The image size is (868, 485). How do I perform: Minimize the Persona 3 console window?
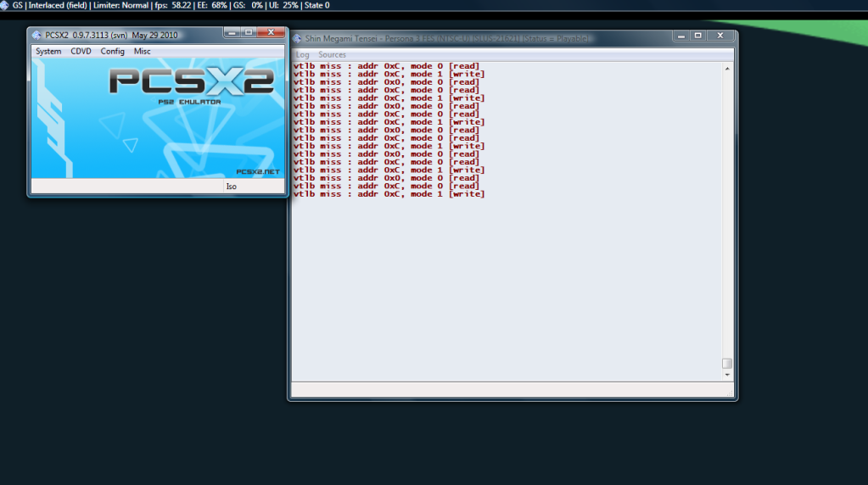[x=681, y=36]
